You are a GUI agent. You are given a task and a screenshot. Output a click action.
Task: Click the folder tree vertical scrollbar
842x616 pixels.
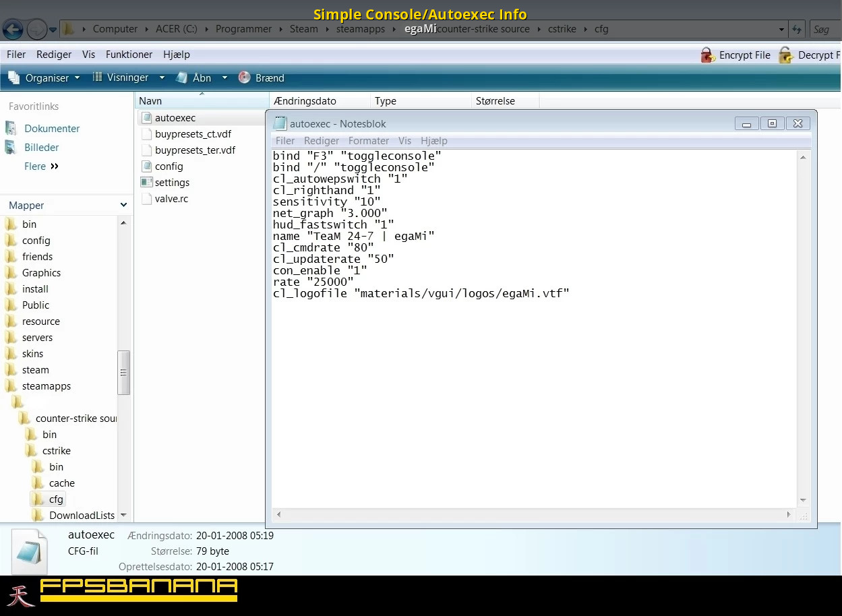pos(123,372)
